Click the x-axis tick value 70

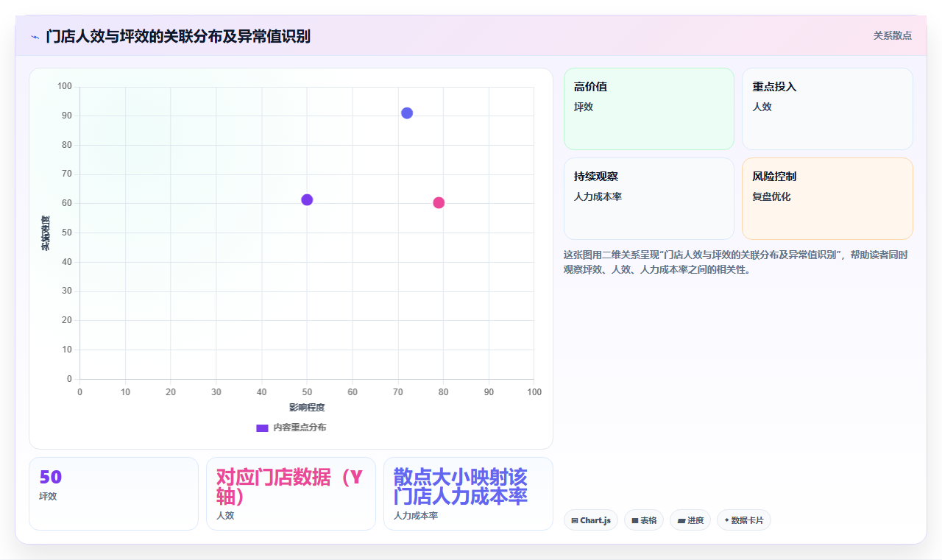click(398, 392)
